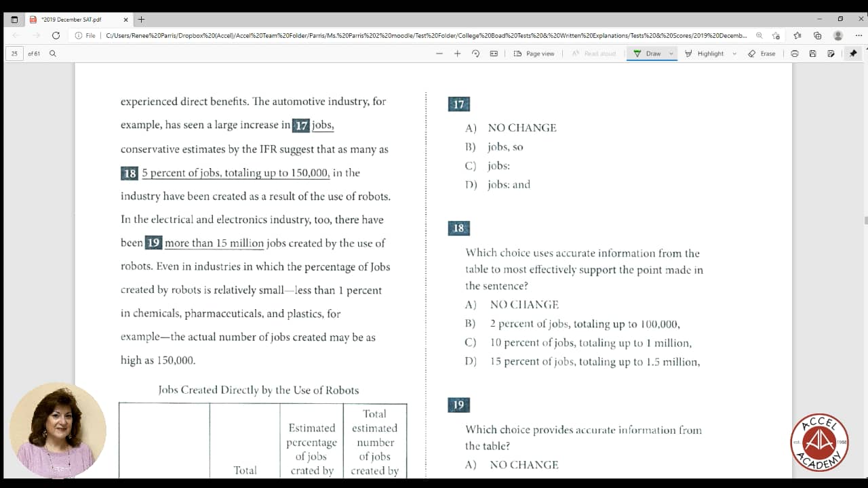This screenshot has width=868, height=488.
Task: Click the search icon in PDF toolbar
Action: pyautogui.click(x=53, y=54)
